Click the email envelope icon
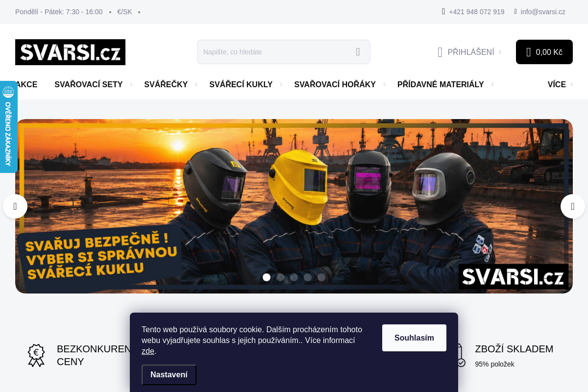Screen dimensions: 588x392 tap(515, 11)
